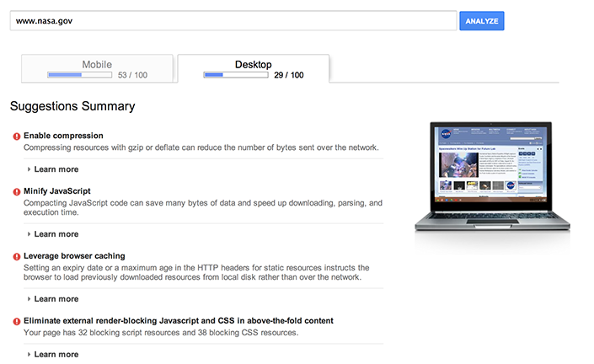Screen dimensions: 594x364
Task: Click the Enable compression heading
Action: [x=63, y=136]
